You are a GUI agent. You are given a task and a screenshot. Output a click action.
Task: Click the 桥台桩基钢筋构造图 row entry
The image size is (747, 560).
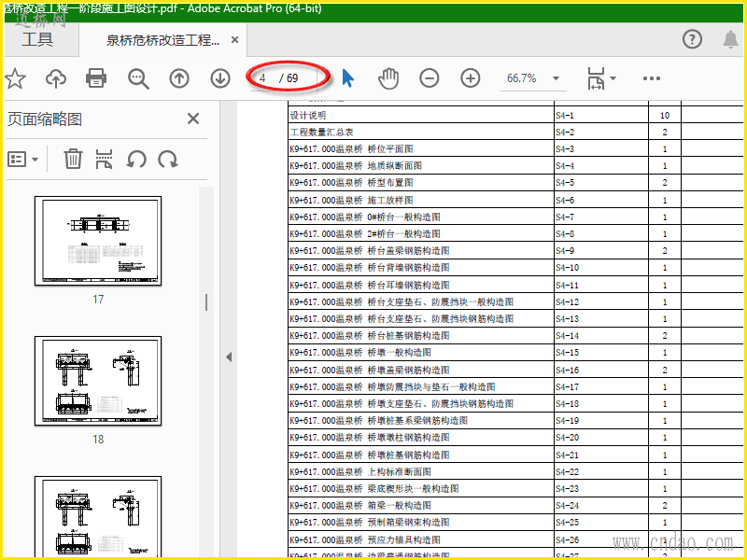[x=370, y=336]
